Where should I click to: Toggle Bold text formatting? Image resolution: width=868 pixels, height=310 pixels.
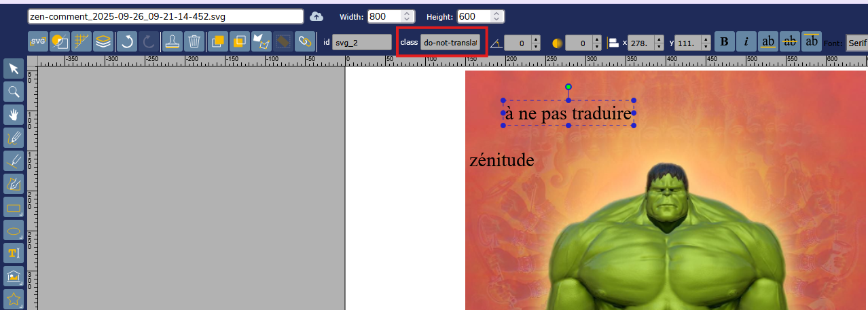tap(725, 42)
